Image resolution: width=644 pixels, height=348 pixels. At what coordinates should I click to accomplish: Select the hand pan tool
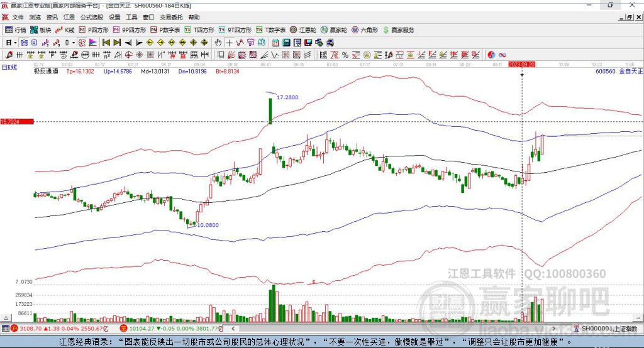tap(218, 43)
